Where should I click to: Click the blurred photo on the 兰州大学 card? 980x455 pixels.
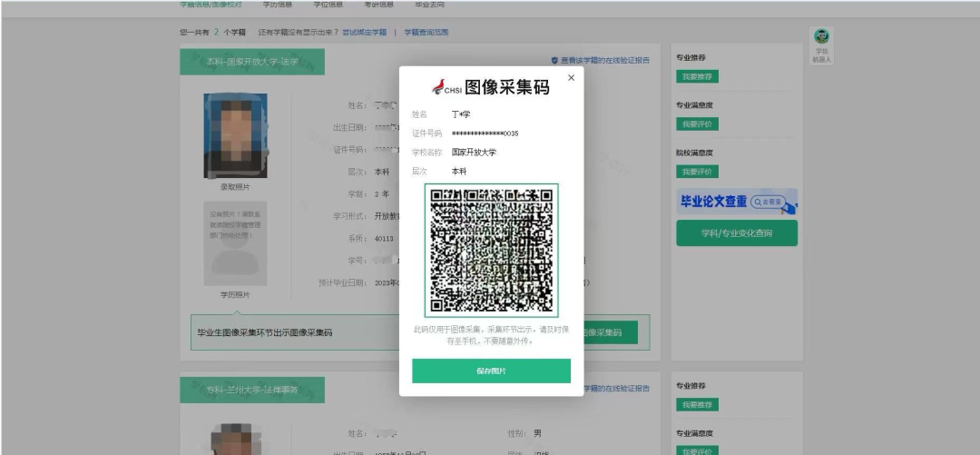pyautogui.click(x=235, y=440)
